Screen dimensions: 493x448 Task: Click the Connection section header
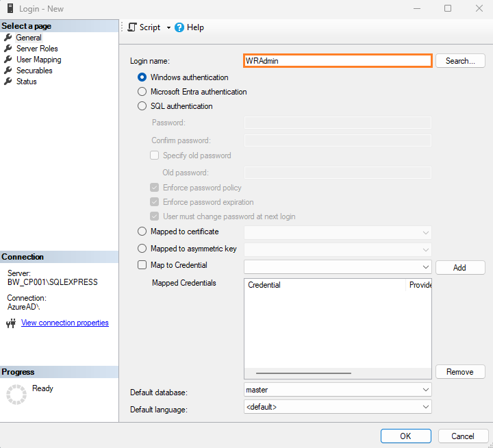[59, 257]
